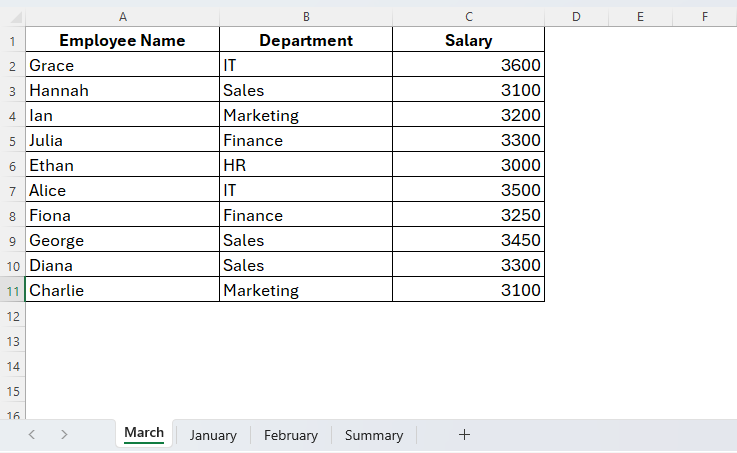This screenshot has height=453, width=737.
Task: Click Alice's IT department cell
Action: [x=306, y=190]
